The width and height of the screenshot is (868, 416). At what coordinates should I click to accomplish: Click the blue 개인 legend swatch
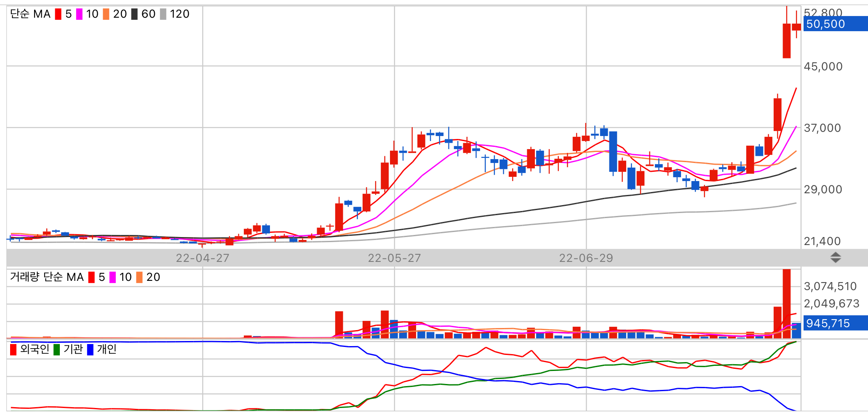click(x=90, y=349)
